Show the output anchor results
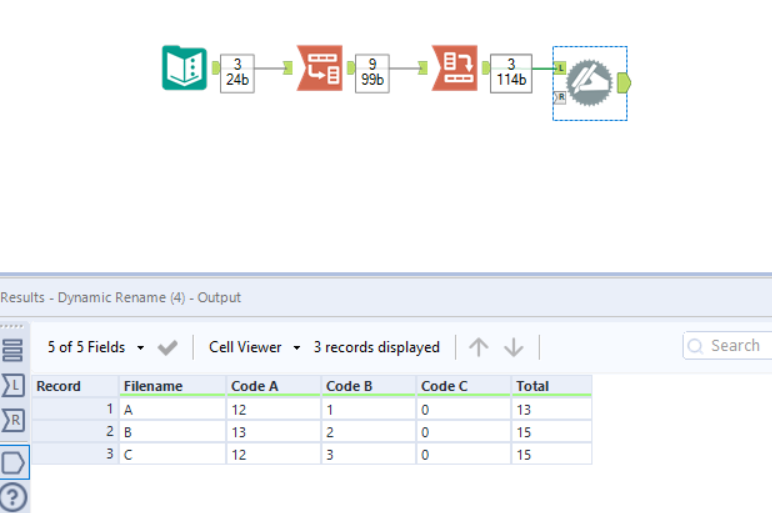 [x=14, y=461]
